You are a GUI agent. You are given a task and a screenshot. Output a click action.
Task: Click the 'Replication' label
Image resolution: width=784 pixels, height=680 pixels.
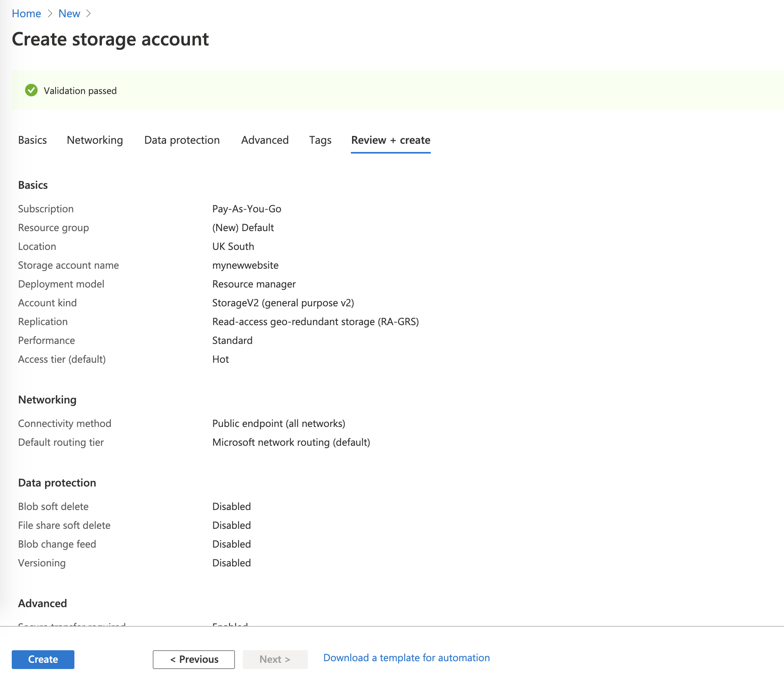[x=43, y=322]
